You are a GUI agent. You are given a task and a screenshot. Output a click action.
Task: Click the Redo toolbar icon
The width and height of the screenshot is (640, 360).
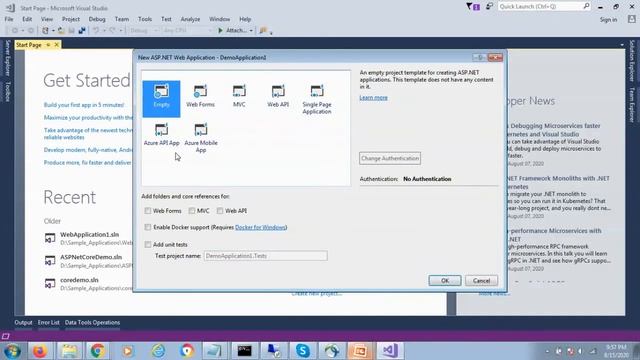[112, 31]
